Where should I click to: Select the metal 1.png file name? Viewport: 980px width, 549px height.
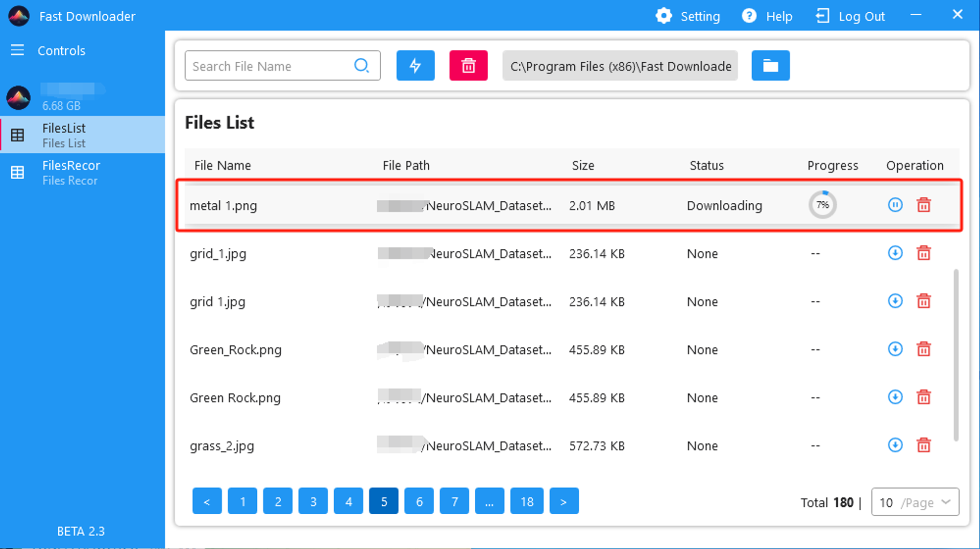point(223,206)
